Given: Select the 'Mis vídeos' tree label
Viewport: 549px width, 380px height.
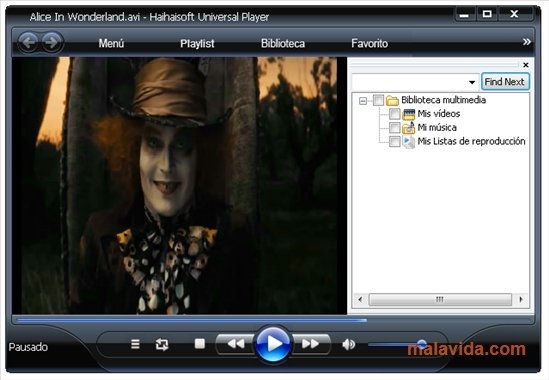Looking at the screenshot, I should 439,114.
